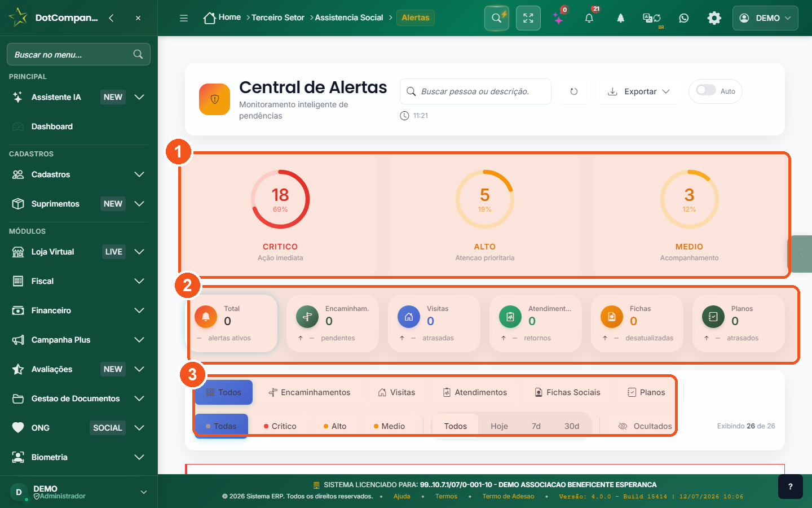Click the Dashboard sidebar icon

click(18, 126)
